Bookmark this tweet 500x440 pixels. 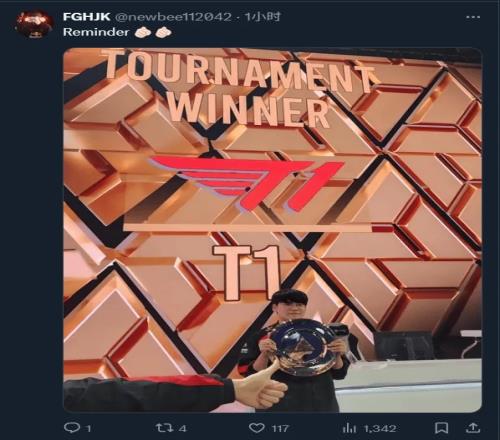[x=441, y=428]
